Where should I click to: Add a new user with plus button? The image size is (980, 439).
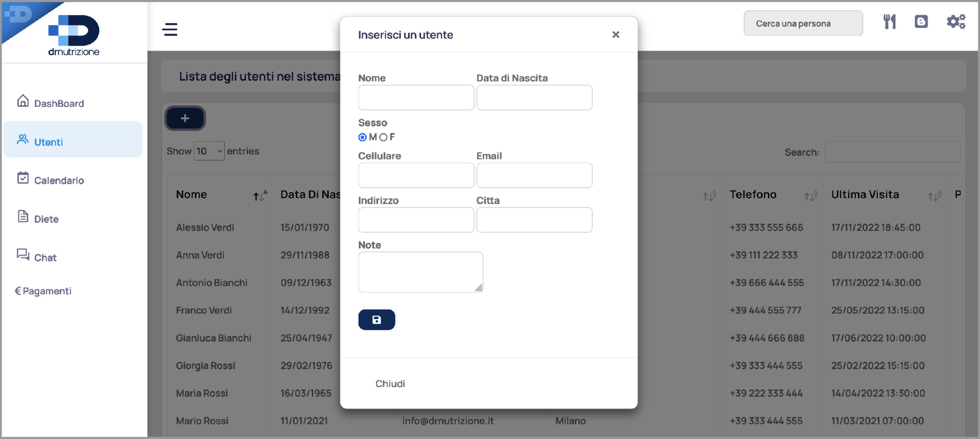(185, 118)
